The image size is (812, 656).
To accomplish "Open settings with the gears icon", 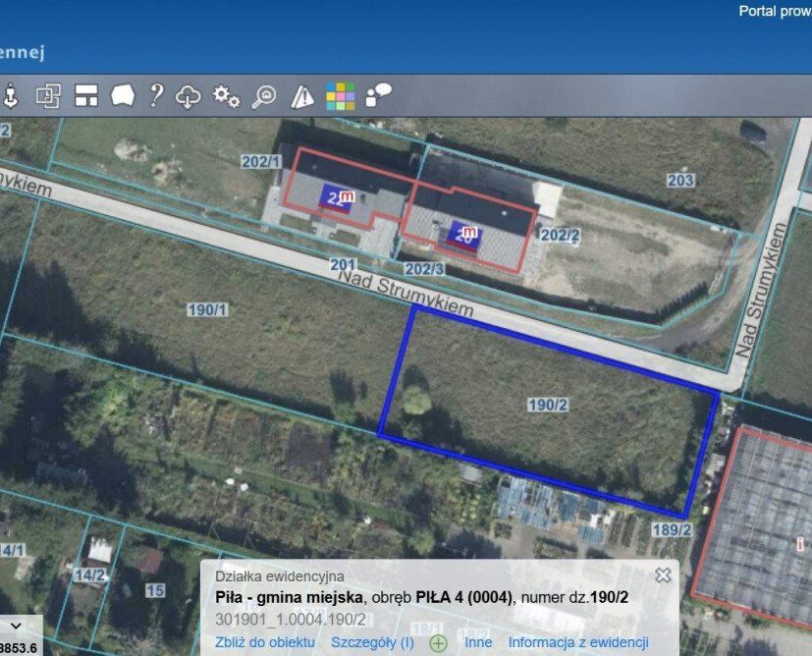I will click(x=226, y=95).
